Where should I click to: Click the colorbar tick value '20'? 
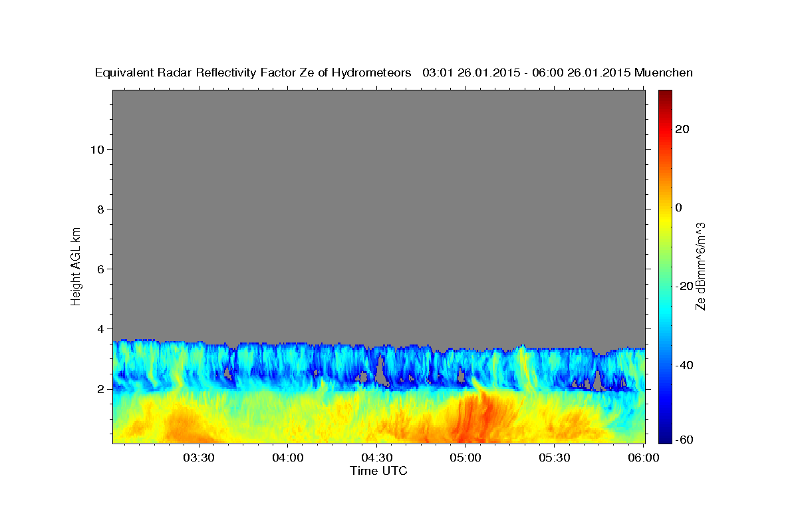pos(682,129)
